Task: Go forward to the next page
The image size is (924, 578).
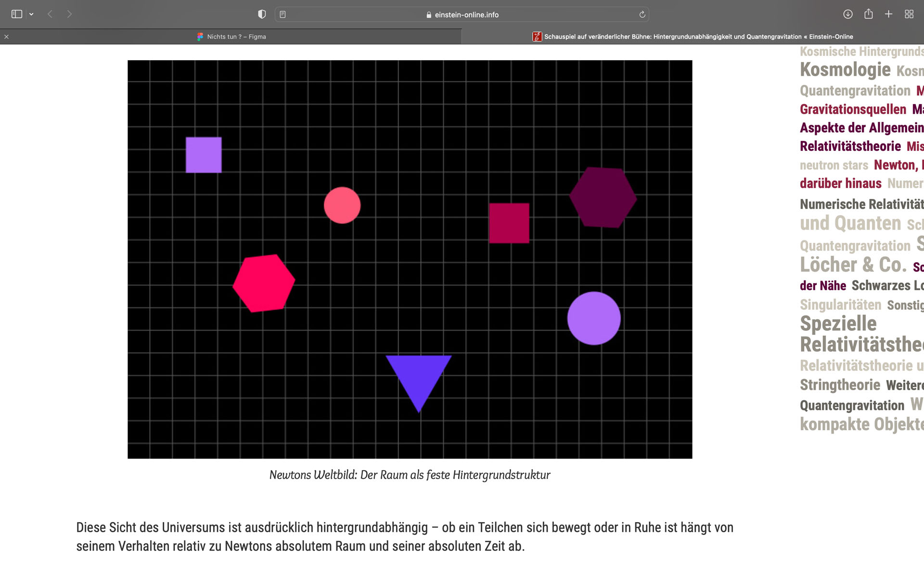Action: pos(69,14)
